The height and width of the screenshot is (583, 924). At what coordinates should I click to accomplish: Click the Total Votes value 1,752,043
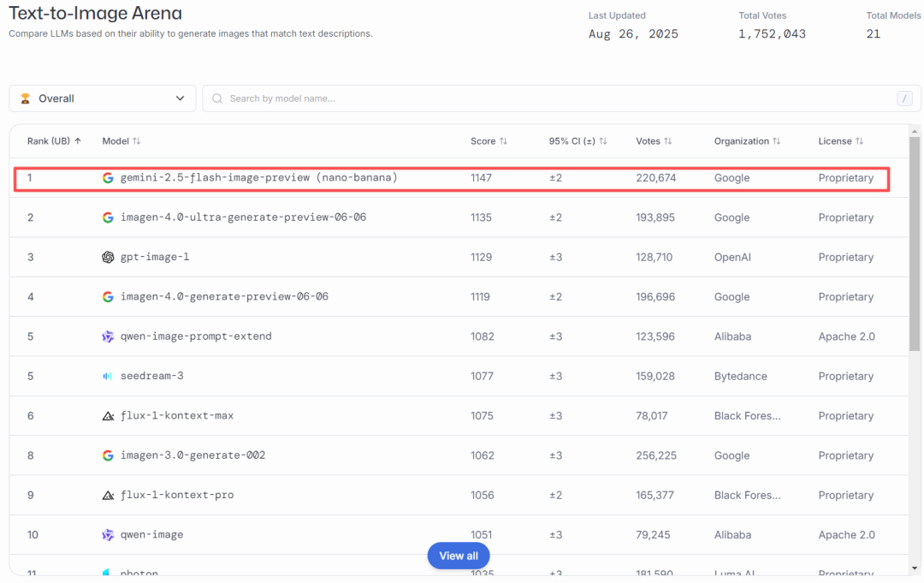772,34
